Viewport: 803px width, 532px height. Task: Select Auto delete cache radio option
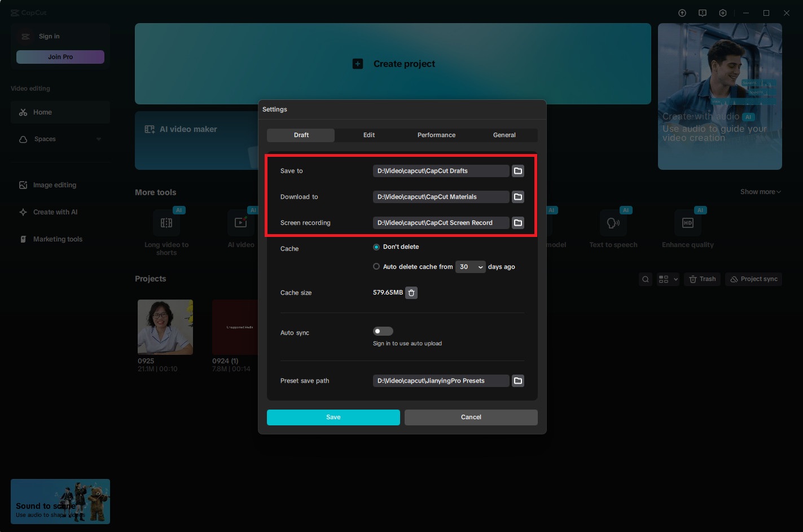point(376,267)
